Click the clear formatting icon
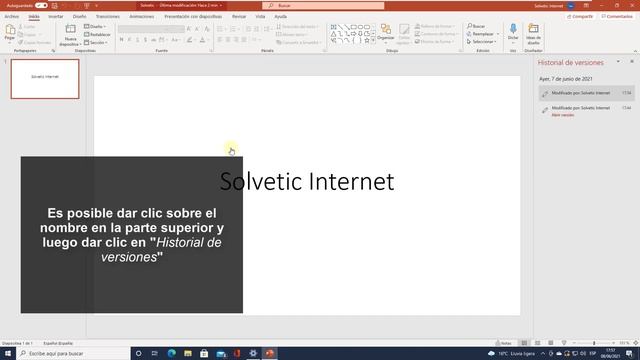The width and height of the screenshot is (640, 360). tap(207, 29)
